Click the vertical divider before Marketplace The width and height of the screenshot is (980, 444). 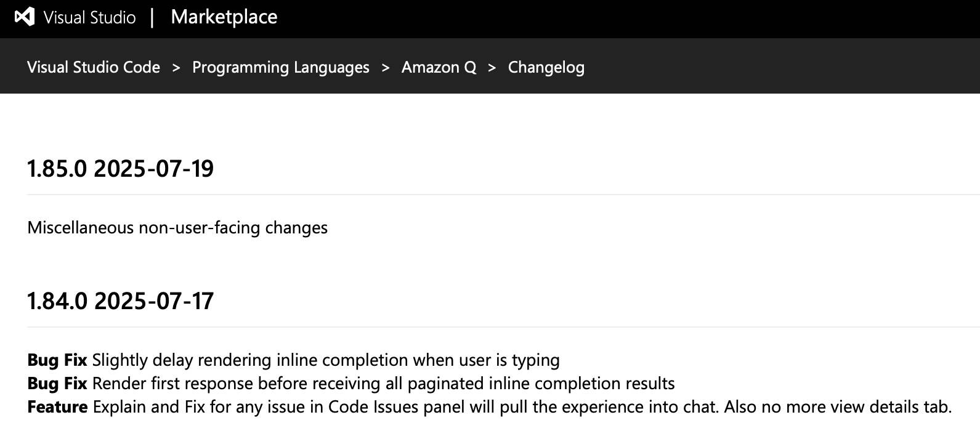click(x=152, y=17)
